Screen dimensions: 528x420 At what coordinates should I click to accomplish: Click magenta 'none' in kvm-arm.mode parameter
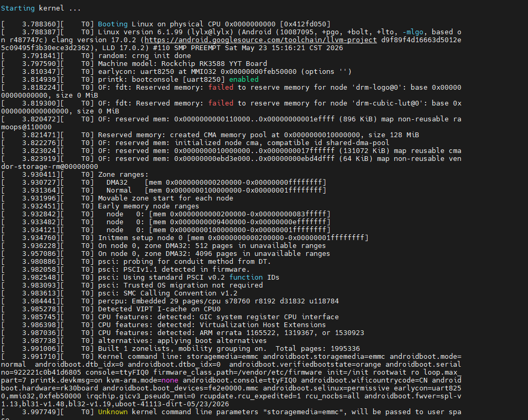pyautogui.click(x=169, y=380)
